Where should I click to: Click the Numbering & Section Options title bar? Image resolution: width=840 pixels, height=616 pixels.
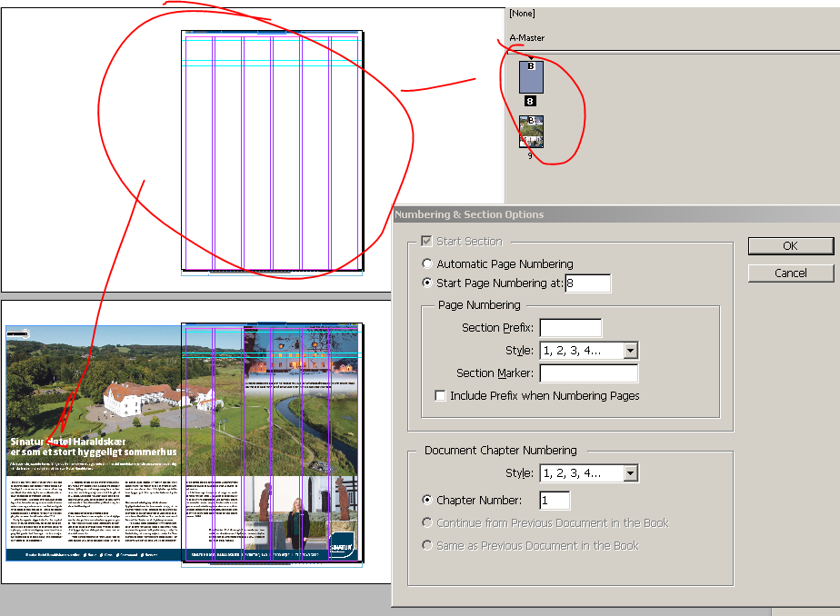click(616, 214)
